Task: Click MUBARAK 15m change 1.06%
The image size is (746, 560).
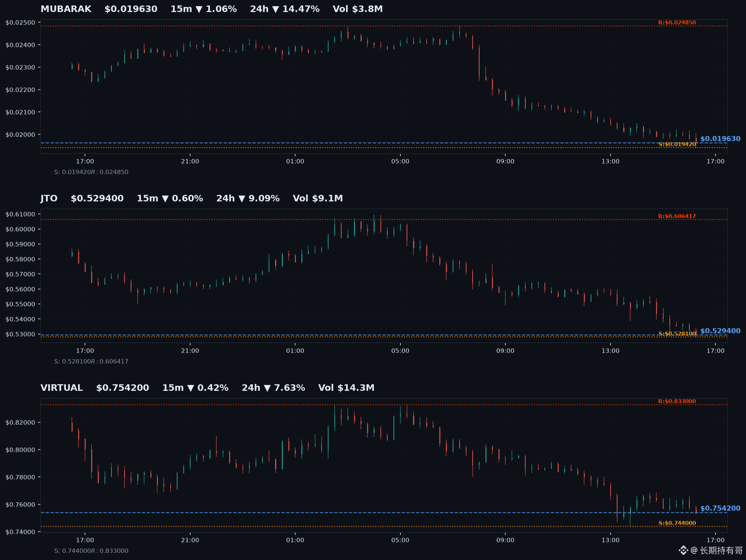Action: click(x=204, y=9)
